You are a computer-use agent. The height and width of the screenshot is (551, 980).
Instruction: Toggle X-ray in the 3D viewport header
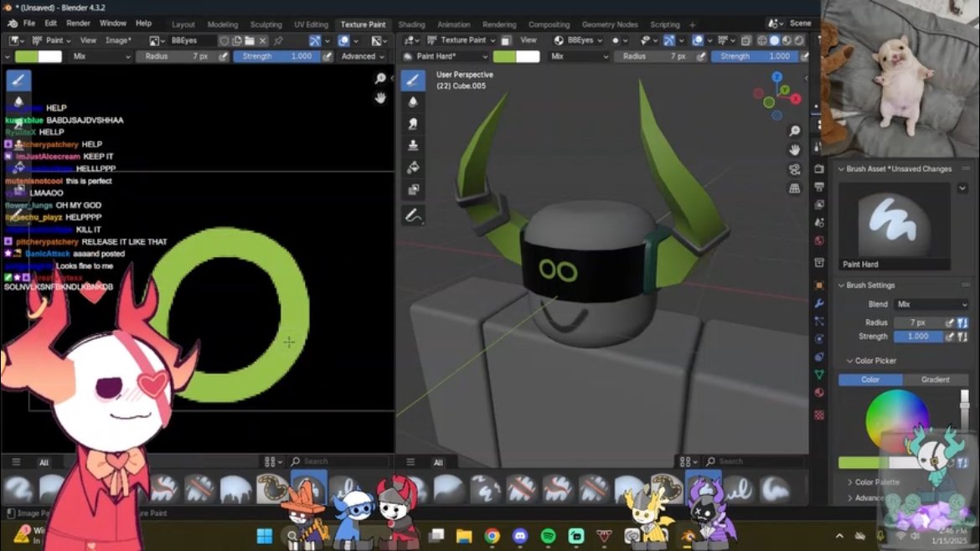click(745, 40)
